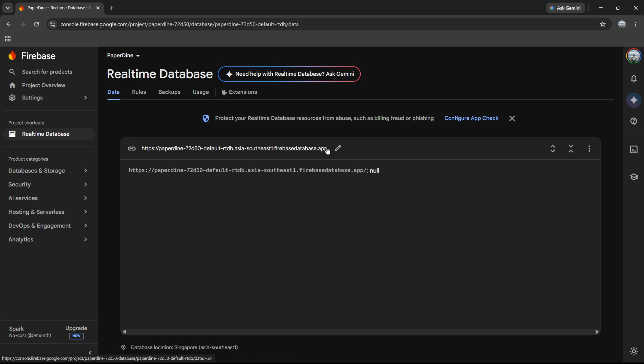Collapse the sidebar navigation

click(x=90, y=352)
